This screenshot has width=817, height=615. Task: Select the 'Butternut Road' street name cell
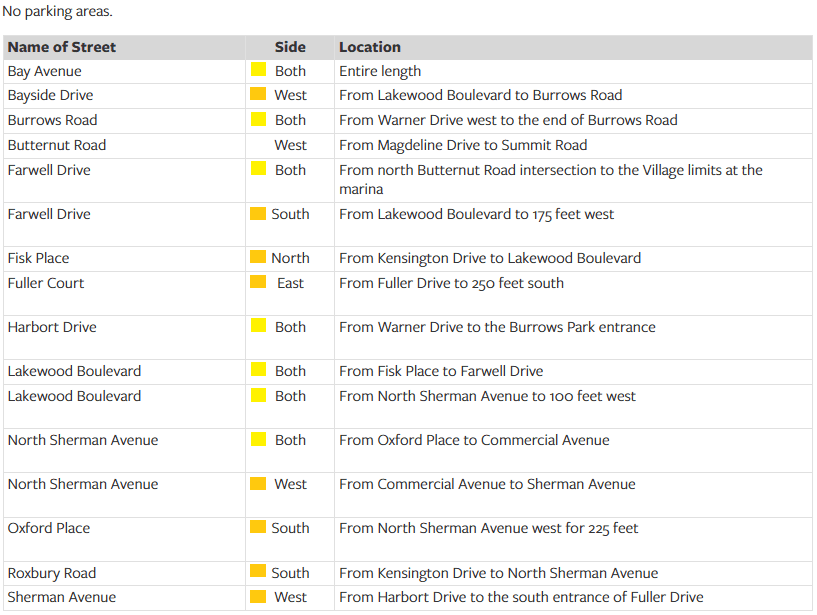pos(57,145)
